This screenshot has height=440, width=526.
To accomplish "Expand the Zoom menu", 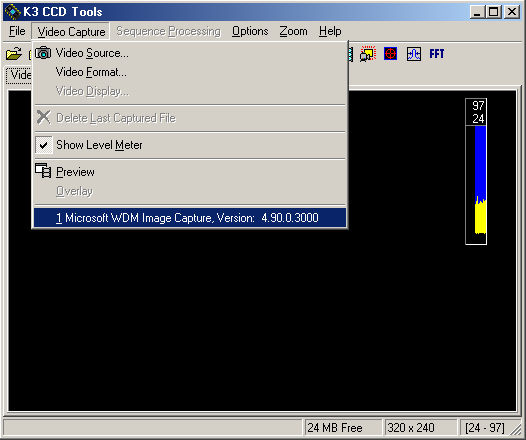I will (293, 31).
